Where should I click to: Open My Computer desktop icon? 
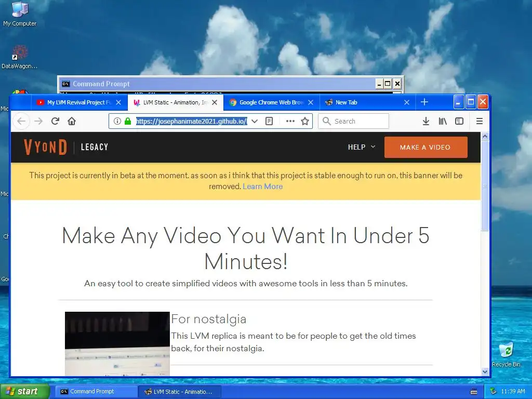coord(20,14)
